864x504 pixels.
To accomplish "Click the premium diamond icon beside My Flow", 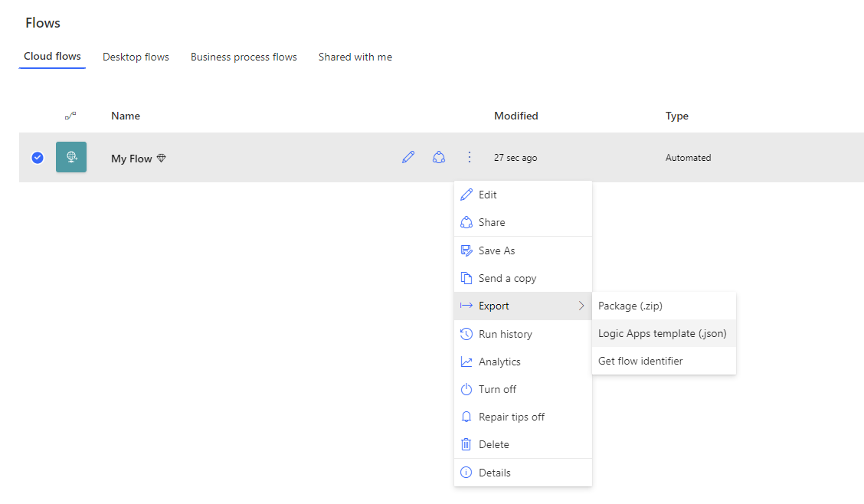I will click(161, 159).
